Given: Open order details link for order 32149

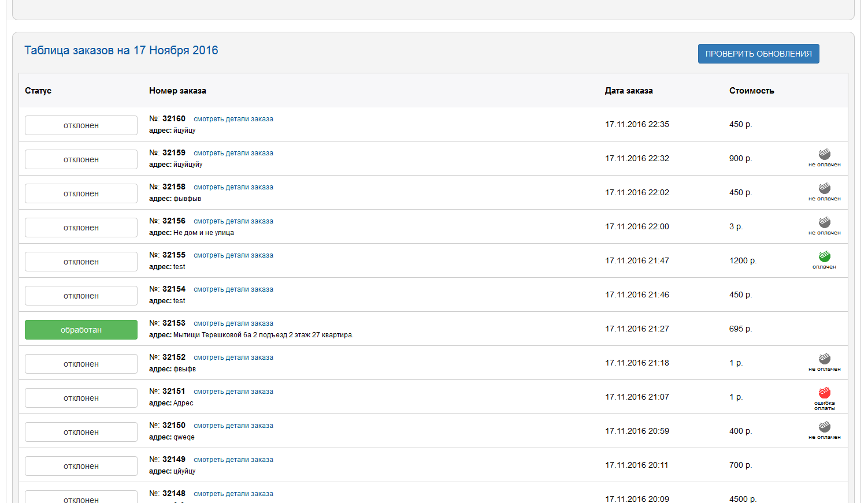Looking at the screenshot, I should tap(233, 460).
